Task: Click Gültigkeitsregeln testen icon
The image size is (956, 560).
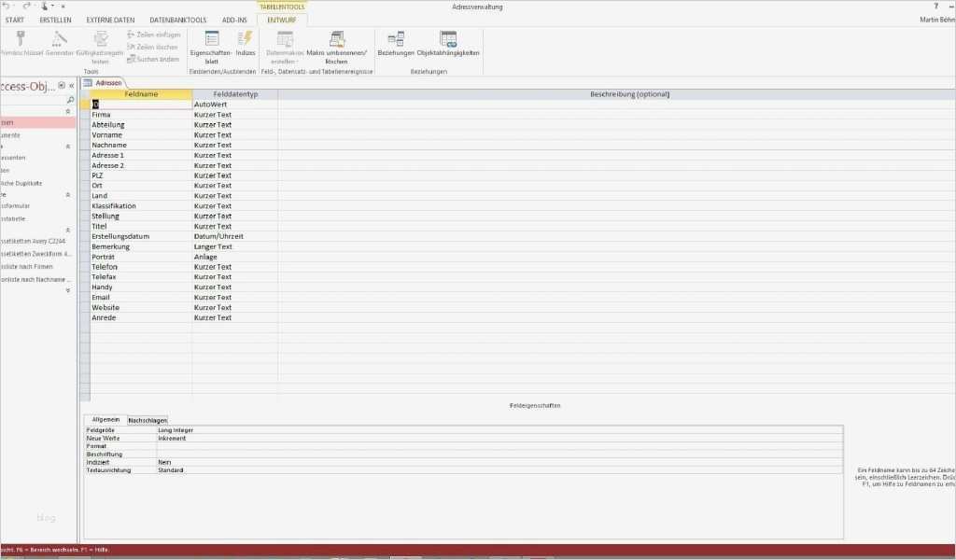Action: click(101, 39)
